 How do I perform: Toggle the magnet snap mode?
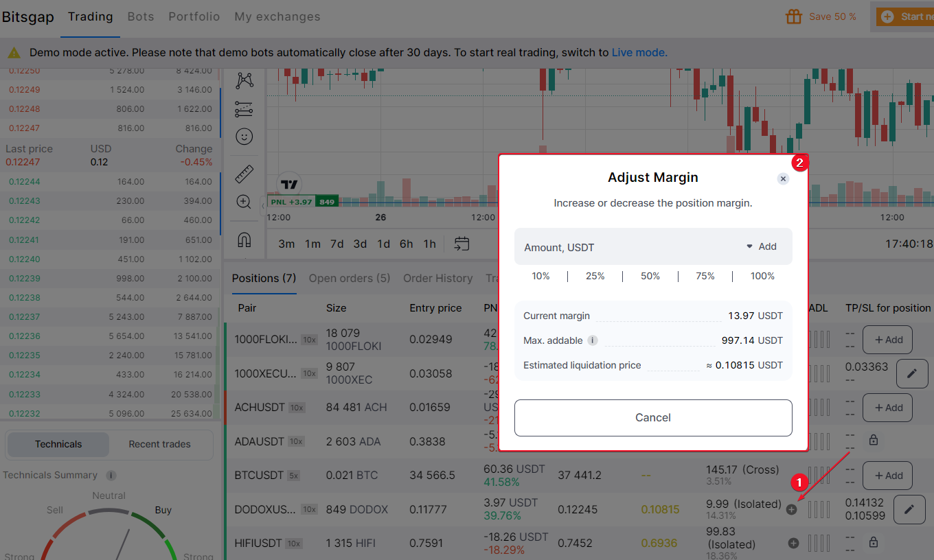coord(244,240)
